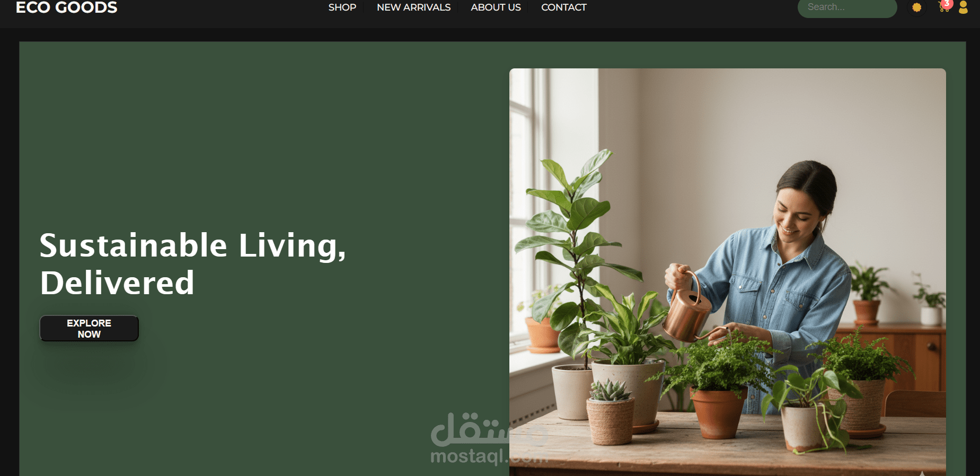
Task: Click the Arabic mostaql watermark logo
Action: point(488,429)
